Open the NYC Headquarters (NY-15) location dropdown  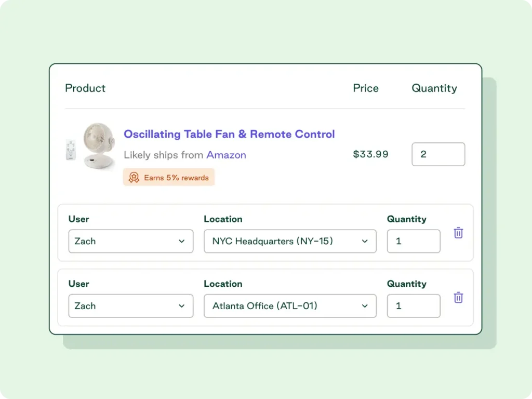(290, 241)
